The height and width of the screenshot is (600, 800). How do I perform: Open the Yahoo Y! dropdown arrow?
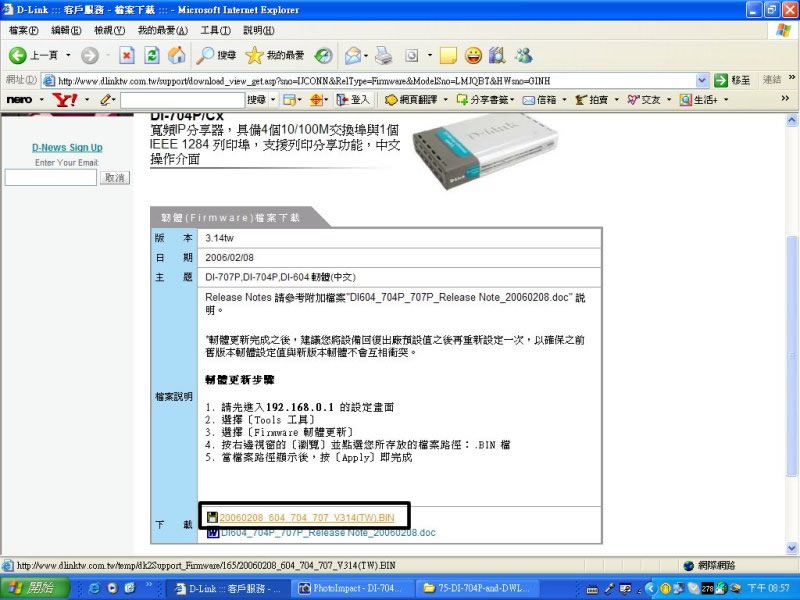click(x=87, y=99)
